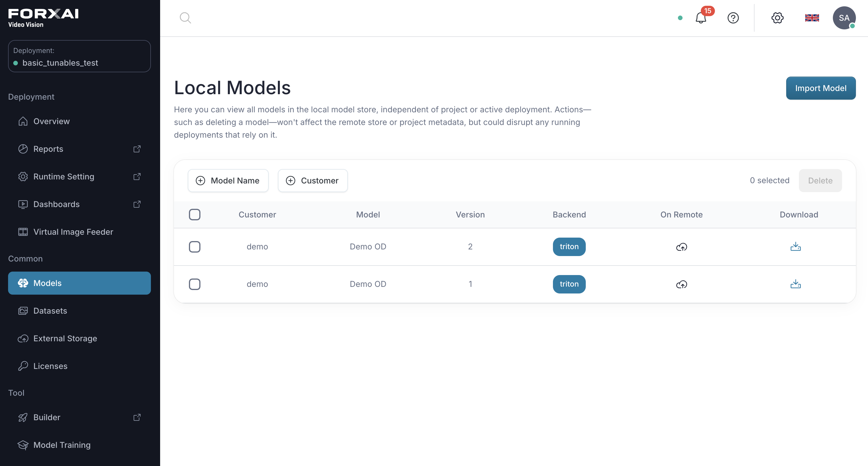
Task: Open the settings gear in header
Action: (x=777, y=18)
